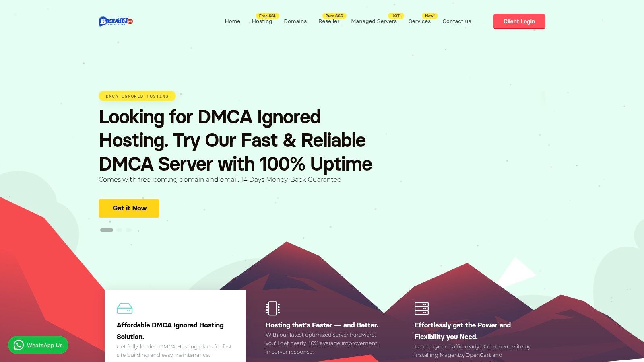This screenshot has height=362, width=644.
Task: Open the Managed Servers menu
Action: click(374, 21)
